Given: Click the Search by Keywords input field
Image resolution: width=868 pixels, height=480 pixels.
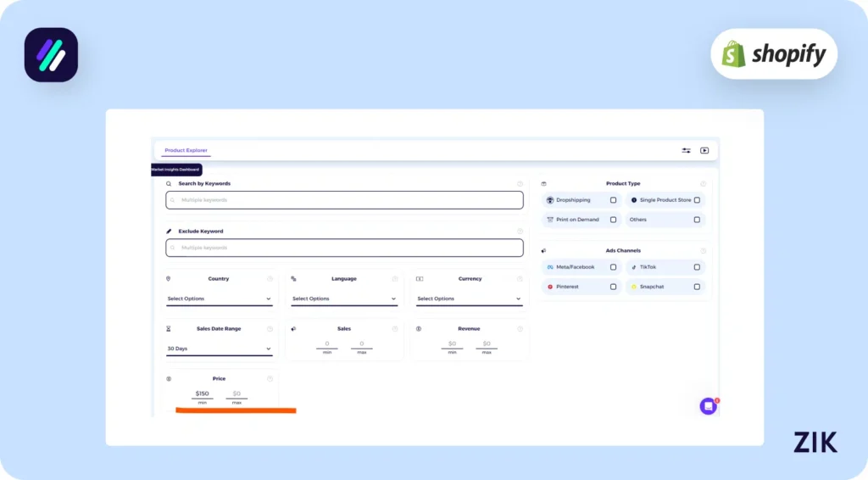Looking at the screenshot, I should click(344, 200).
